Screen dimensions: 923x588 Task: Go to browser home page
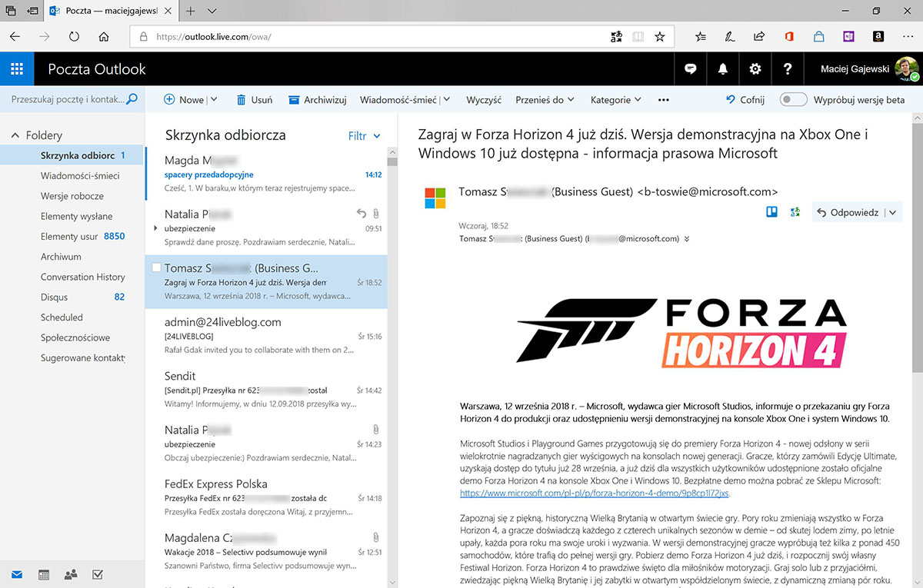[104, 36]
